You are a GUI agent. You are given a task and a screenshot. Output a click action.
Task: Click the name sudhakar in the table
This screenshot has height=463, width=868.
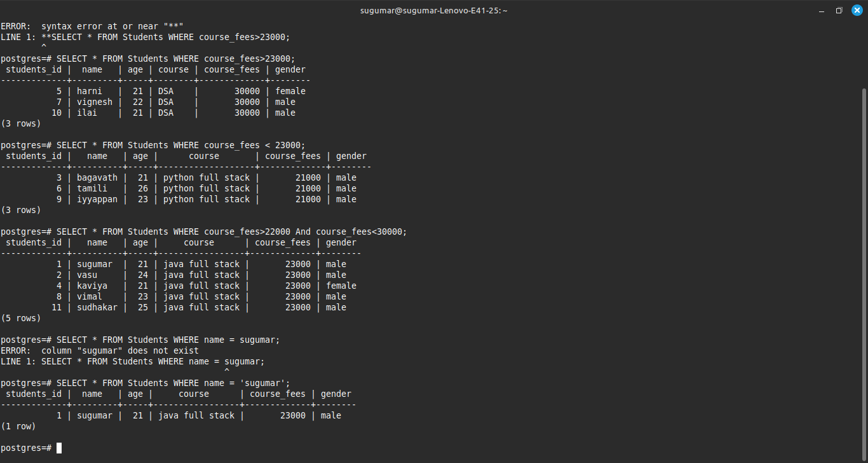(97, 307)
